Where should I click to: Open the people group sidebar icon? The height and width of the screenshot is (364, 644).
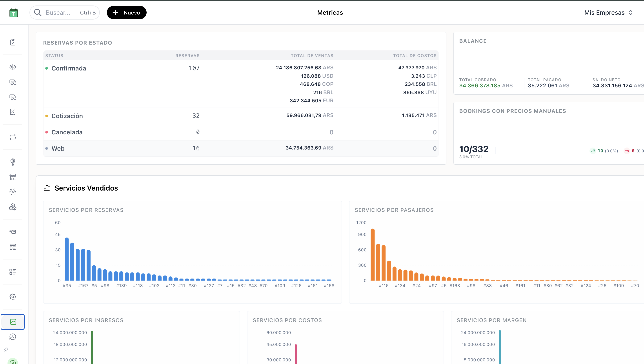tap(13, 192)
